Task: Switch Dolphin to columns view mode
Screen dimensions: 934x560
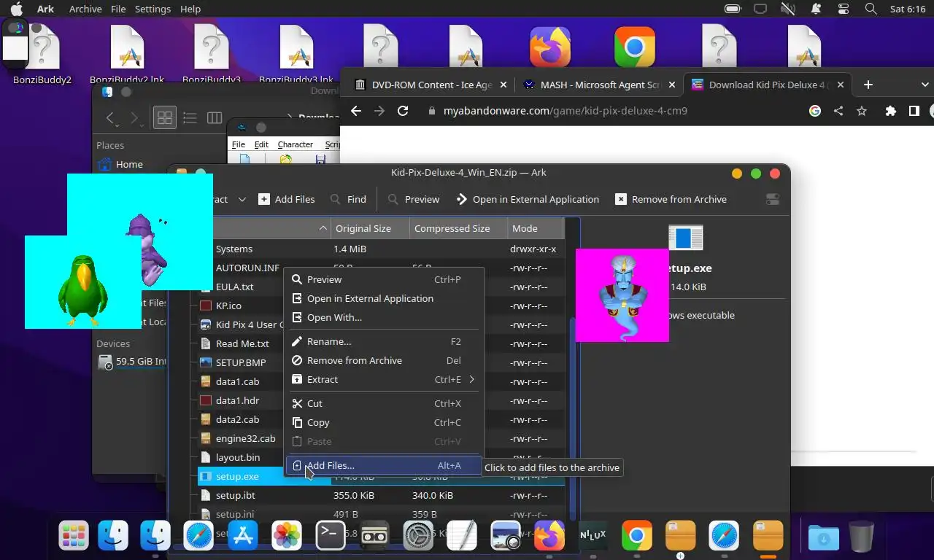Action: [215, 117]
